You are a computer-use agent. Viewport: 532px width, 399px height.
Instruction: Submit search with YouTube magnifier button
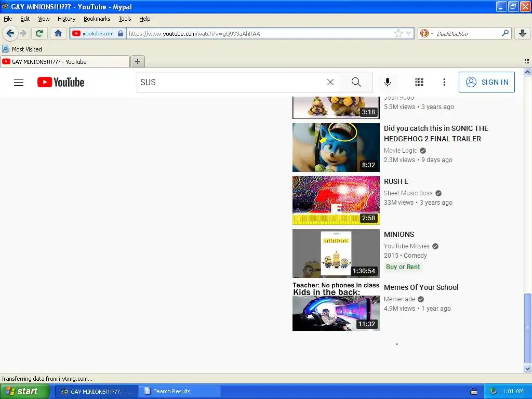pyautogui.click(x=356, y=82)
